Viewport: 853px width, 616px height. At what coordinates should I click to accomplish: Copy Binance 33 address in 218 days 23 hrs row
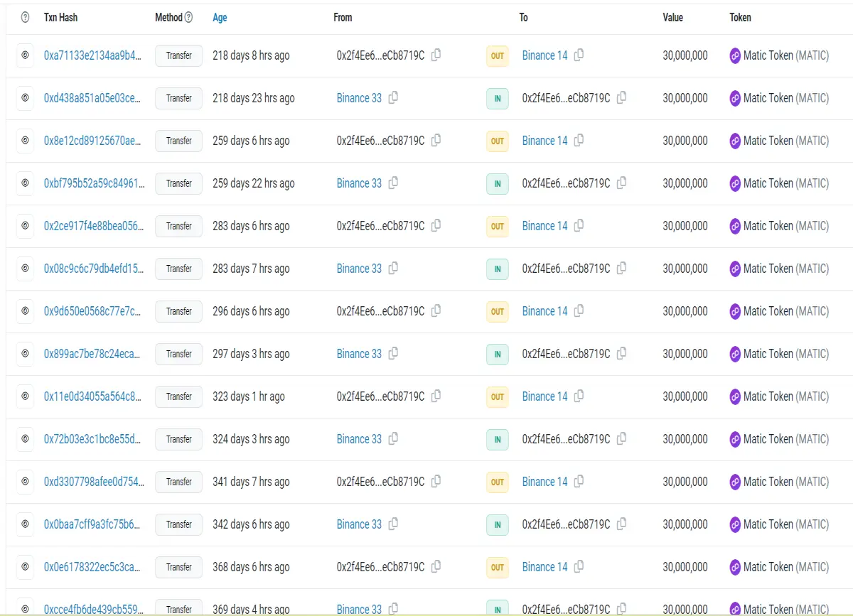[393, 97]
